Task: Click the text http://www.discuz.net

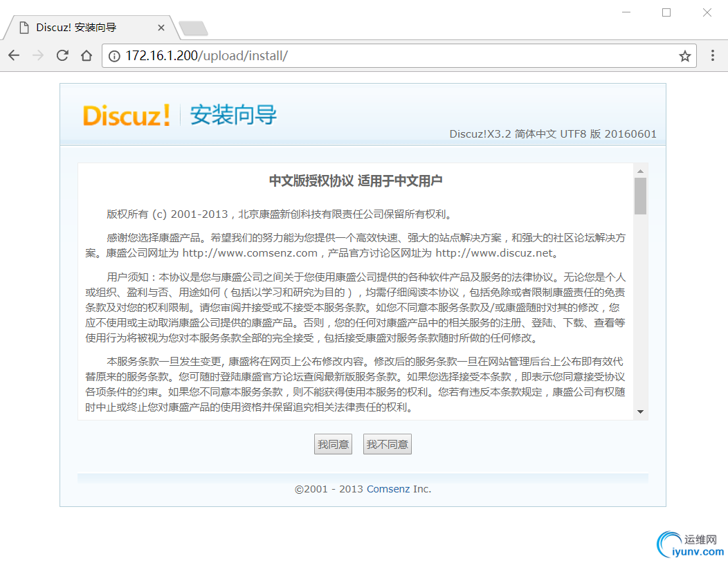Action: point(494,253)
